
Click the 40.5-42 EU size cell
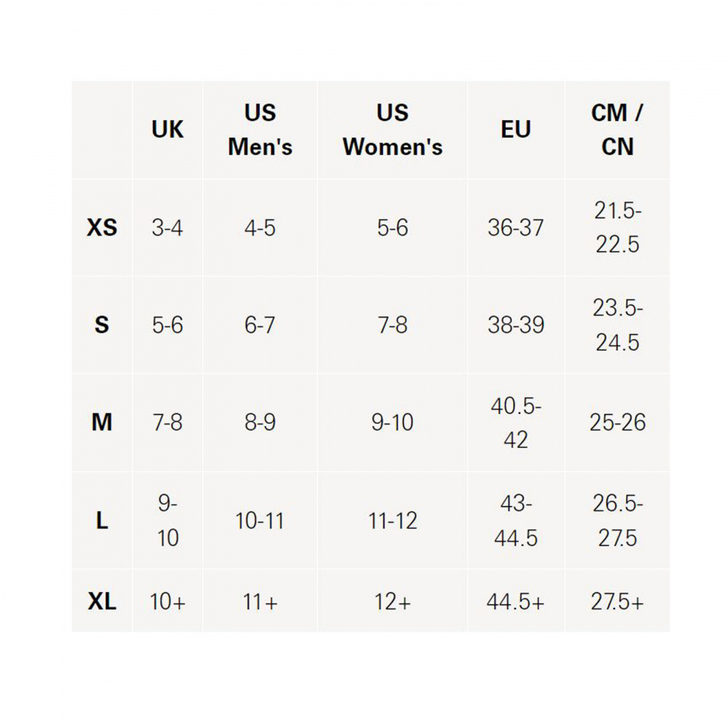click(x=515, y=423)
